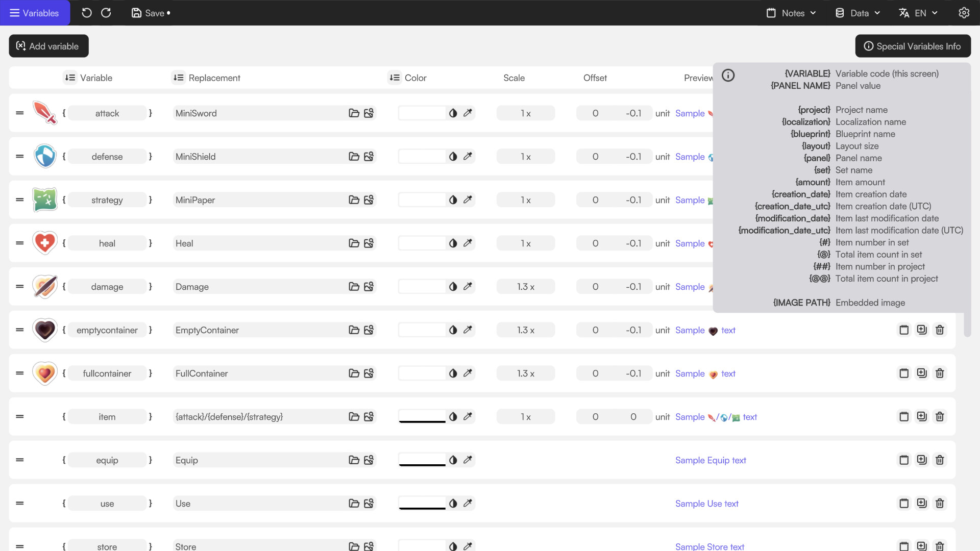The width and height of the screenshot is (980, 551).
Task: Click the item row color swatch
Action: point(422,417)
